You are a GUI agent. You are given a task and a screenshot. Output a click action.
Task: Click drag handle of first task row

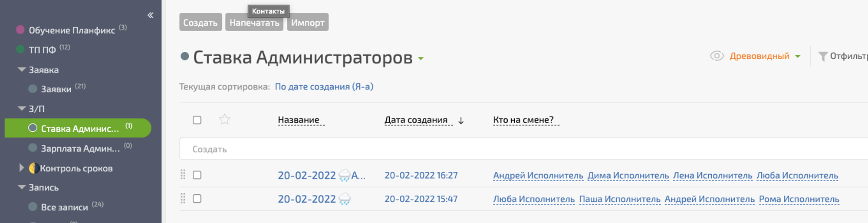183,175
